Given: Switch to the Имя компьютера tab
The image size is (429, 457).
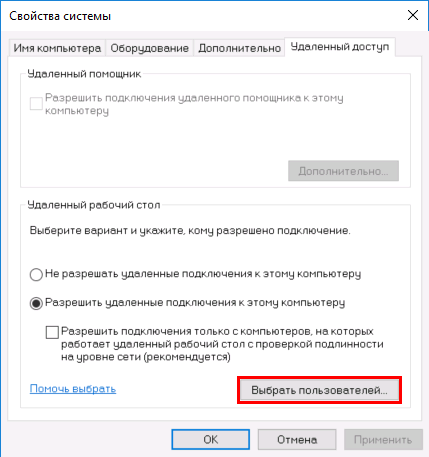Looking at the screenshot, I should click(57, 48).
